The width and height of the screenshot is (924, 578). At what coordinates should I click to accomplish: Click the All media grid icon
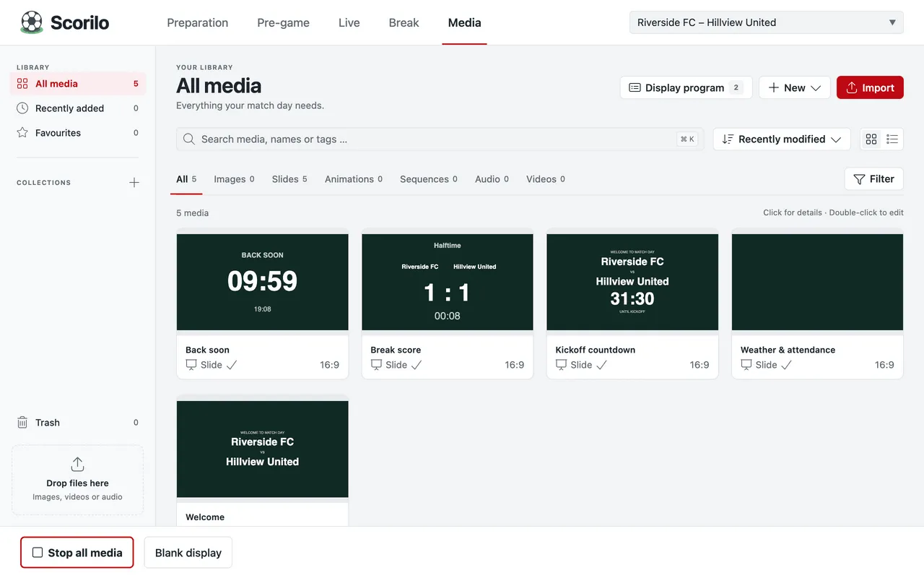[x=22, y=84]
